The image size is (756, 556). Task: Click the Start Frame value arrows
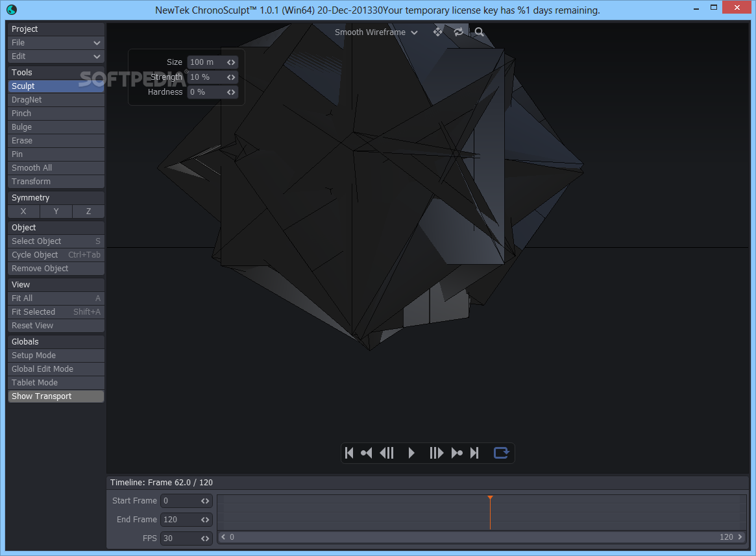click(205, 501)
